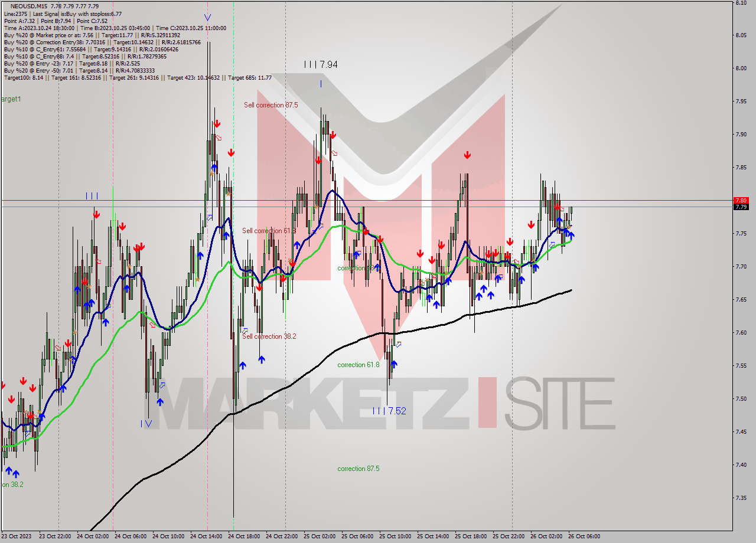Click the 7.55 price axis label
This screenshot has height=543, width=756.
pos(741,365)
